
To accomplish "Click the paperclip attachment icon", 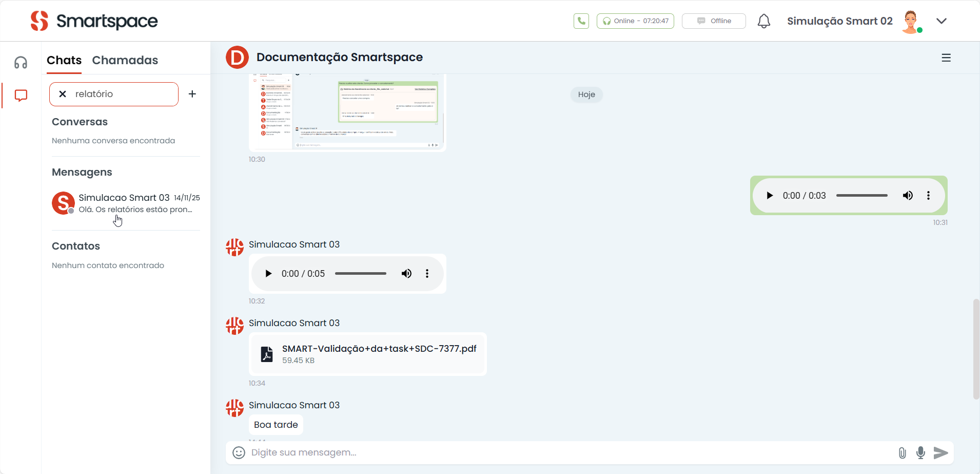I will (x=902, y=452).
